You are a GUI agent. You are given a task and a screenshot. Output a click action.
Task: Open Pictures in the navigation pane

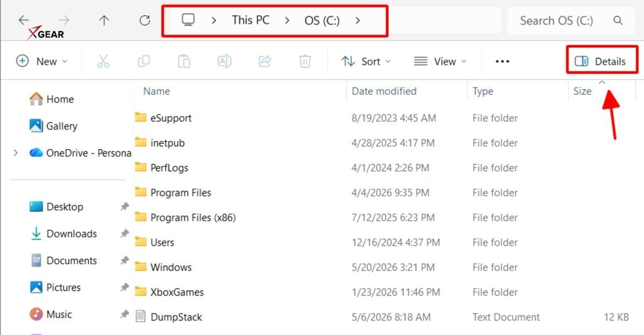click(55, 287)
